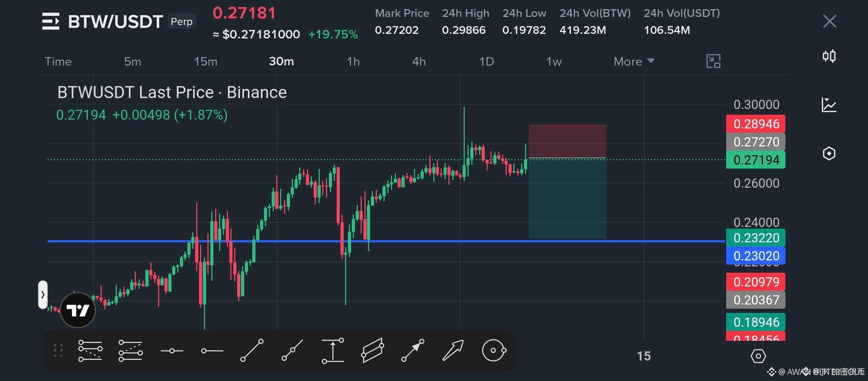This screenshot has height=381, width=868.
Task: Open the price scale settings hexagon icon
Action: tap(758, 356)
